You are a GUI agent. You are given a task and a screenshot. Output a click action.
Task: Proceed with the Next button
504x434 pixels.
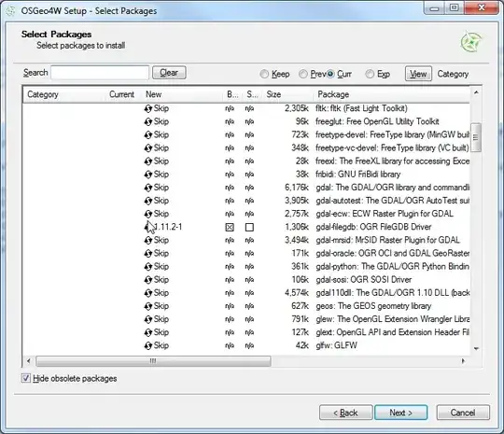pyautogui.click(x=400, y=413)
